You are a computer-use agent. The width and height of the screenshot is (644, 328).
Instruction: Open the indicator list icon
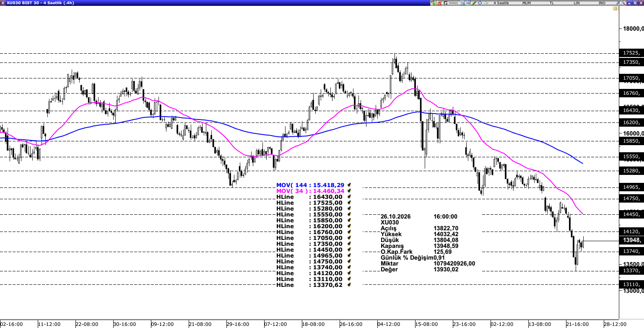[x=462, y=3]
